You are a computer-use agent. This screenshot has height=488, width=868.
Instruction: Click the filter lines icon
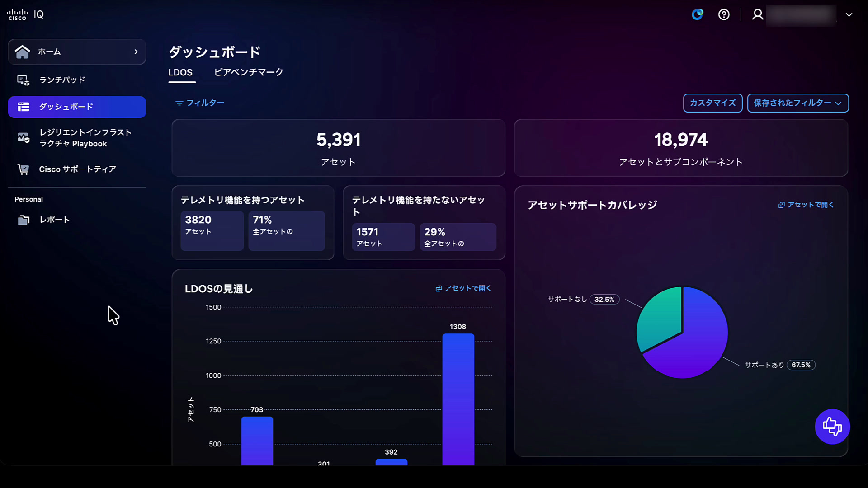point(179,103)
